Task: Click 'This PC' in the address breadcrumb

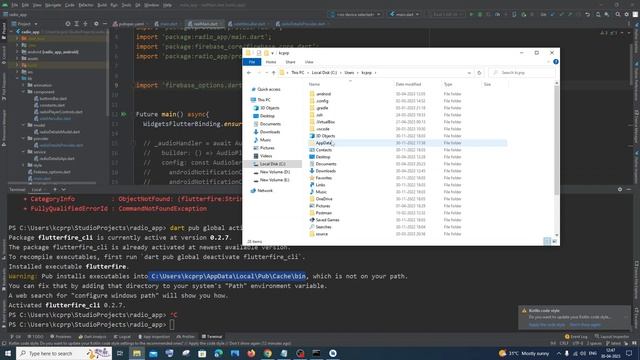Action: pyautogui.click(x=298, y=73)
